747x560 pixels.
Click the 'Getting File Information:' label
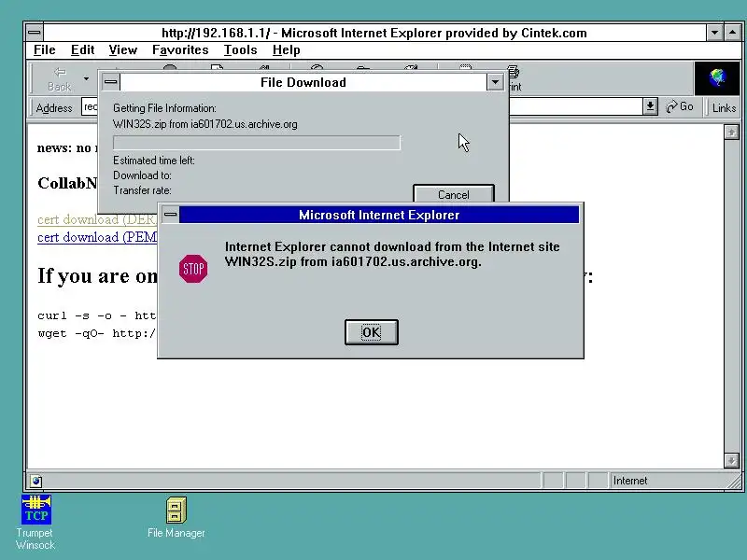[x=164, y=108]
